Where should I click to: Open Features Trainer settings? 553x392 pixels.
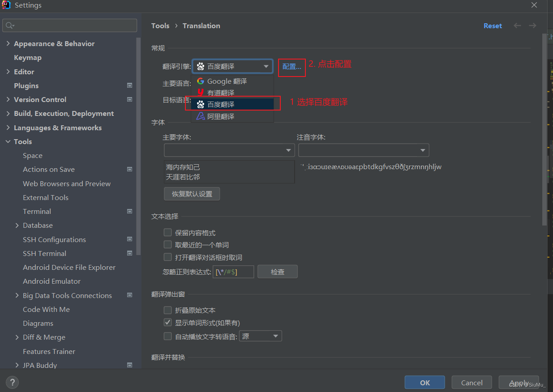[x=49, y=351]
